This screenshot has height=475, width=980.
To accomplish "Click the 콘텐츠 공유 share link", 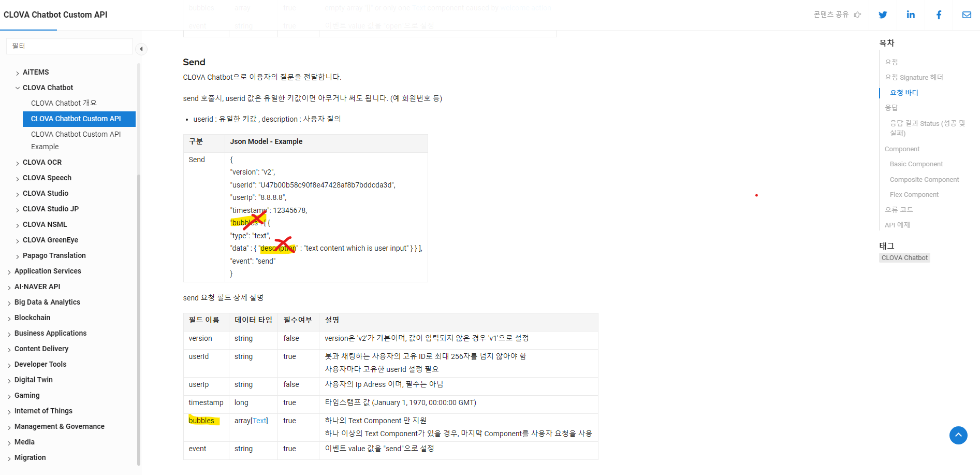I will pos(837,15).
